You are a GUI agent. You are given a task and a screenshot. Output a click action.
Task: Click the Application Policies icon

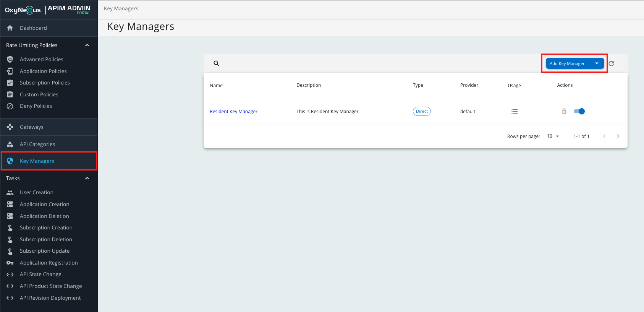click(10, 71)
